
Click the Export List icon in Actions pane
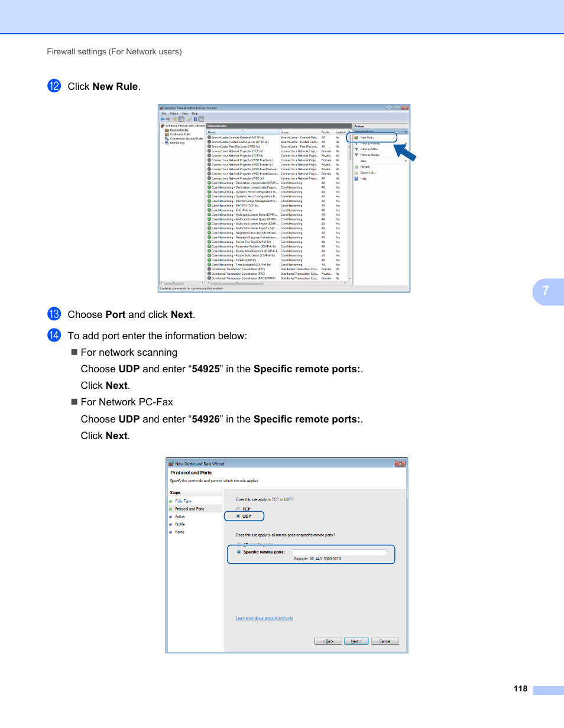pyautogui.click(x=356, y=173)
